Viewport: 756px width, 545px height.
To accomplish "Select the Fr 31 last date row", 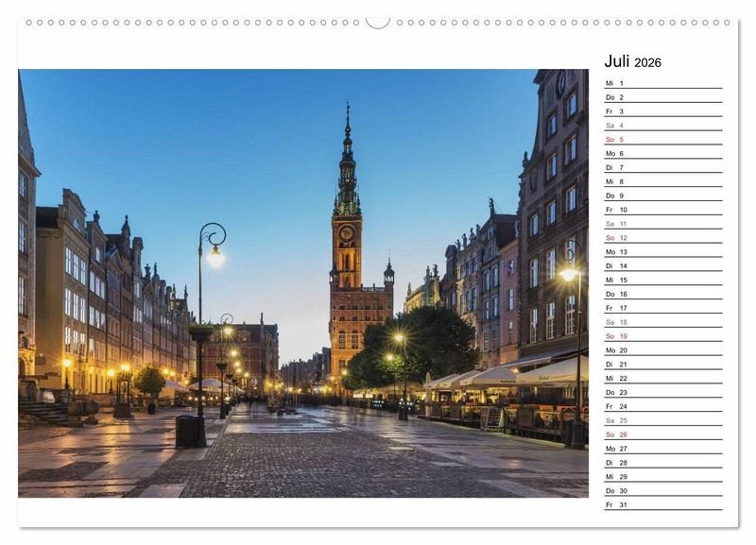I will [661, 504].
